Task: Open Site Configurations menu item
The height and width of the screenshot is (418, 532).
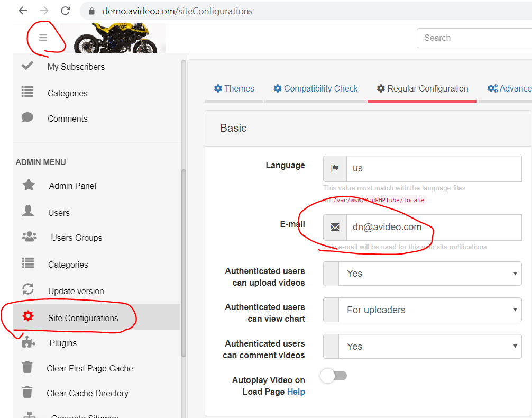Action: (96, 317)
